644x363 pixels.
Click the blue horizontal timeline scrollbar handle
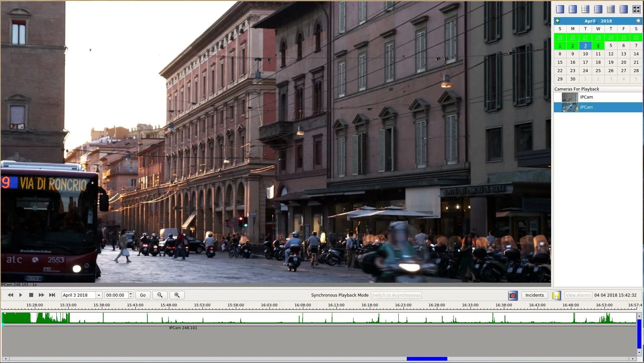[427, 359]
